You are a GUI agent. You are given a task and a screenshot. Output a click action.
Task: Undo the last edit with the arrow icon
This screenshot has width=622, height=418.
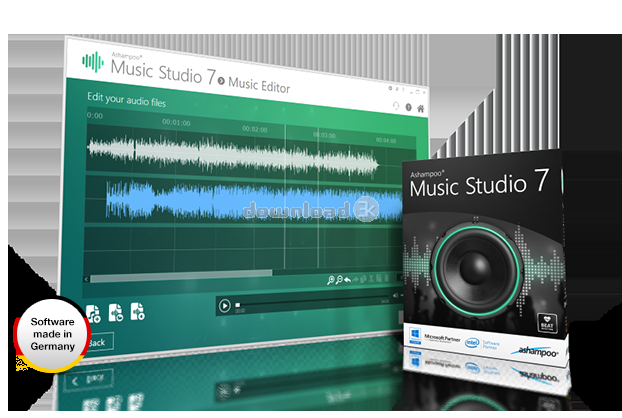point(347,280)
